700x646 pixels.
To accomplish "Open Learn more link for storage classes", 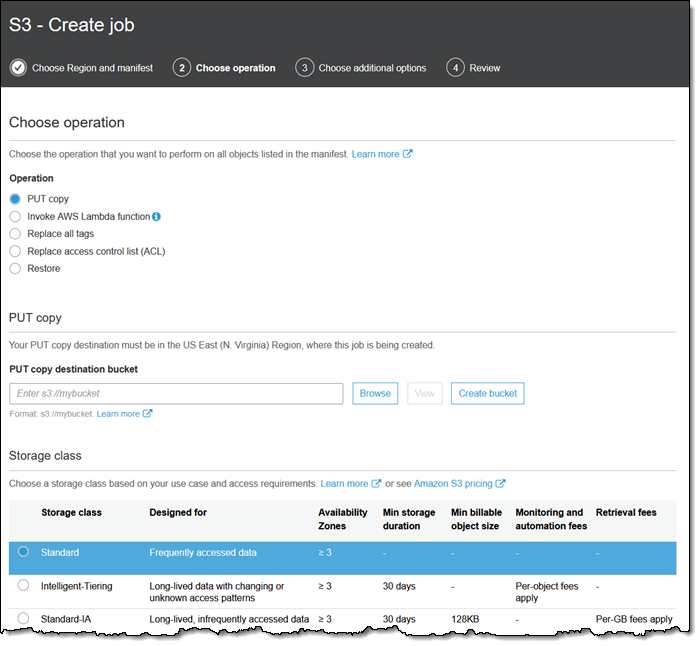I will [x=344, y=483].
